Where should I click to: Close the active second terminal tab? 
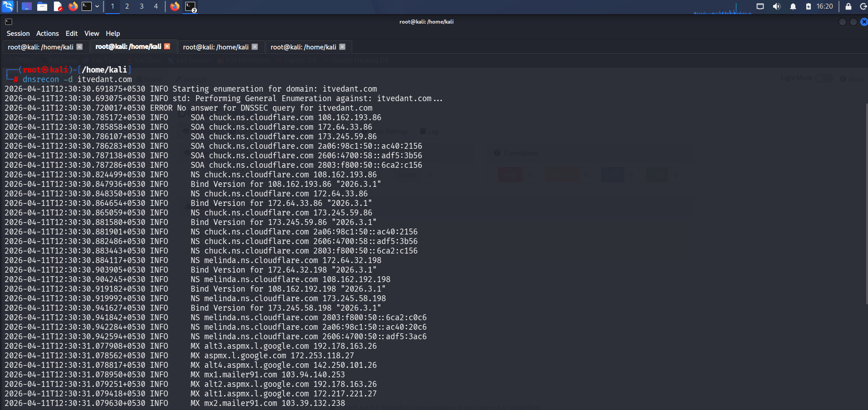(167, 46)
